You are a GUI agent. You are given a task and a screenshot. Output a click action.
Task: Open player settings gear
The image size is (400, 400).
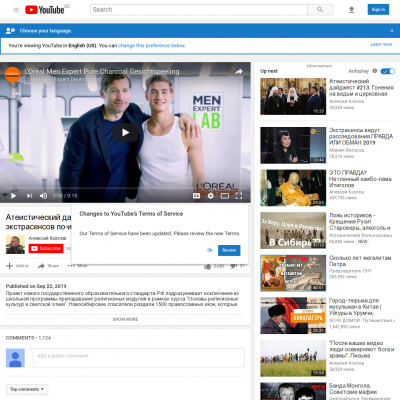click(211, 196)
